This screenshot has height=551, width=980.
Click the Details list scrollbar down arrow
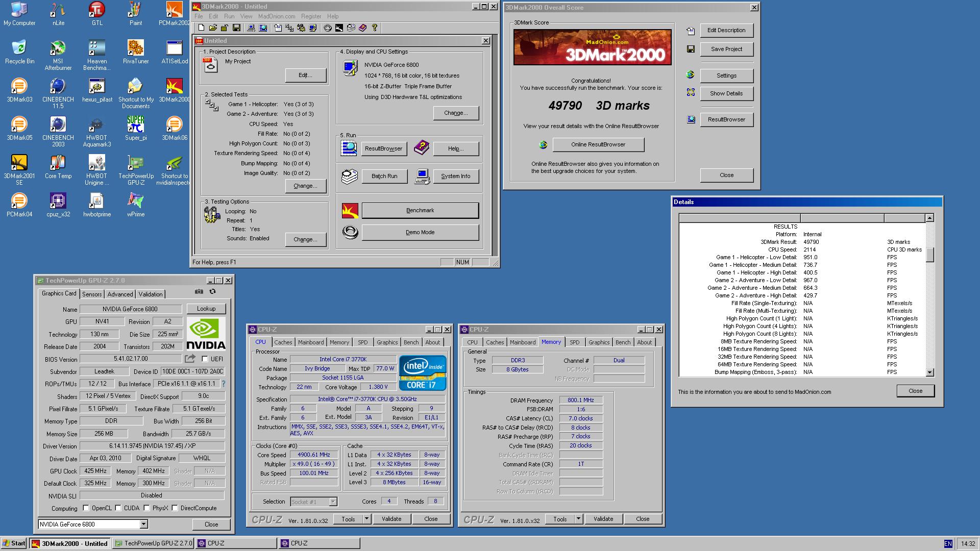[x=929, y=372]
